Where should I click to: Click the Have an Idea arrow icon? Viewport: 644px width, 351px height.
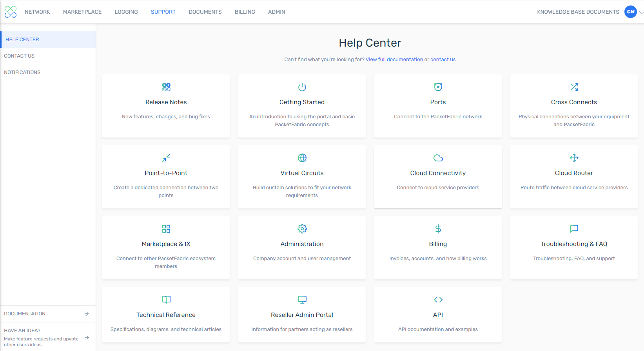87,338
